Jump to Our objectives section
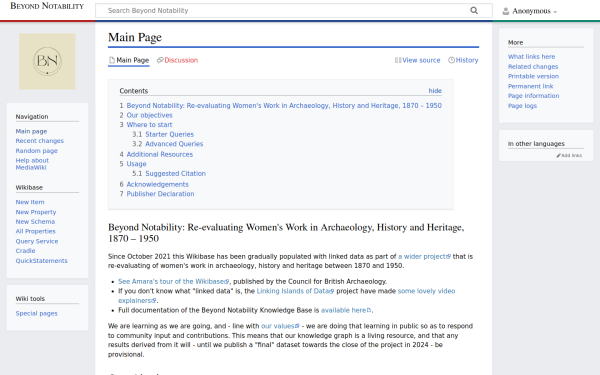 [x=150, y=115]
